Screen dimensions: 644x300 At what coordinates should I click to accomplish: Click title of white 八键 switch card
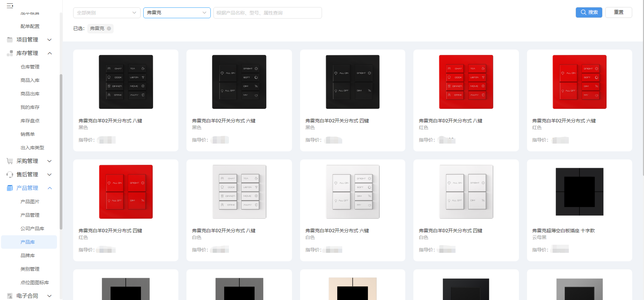pos(224,231)
